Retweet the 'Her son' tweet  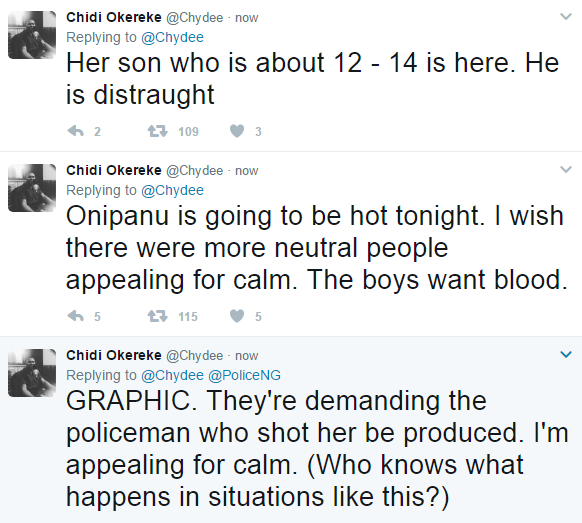click(x=158, y=131)
